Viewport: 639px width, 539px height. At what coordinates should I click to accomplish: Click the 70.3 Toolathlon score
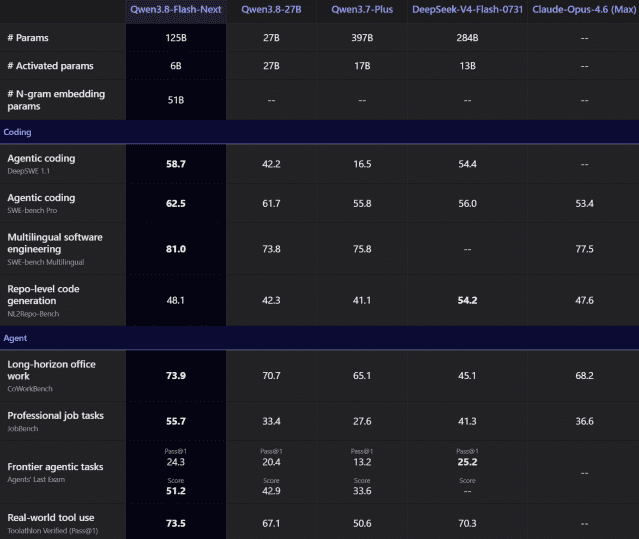pos(467,524)
